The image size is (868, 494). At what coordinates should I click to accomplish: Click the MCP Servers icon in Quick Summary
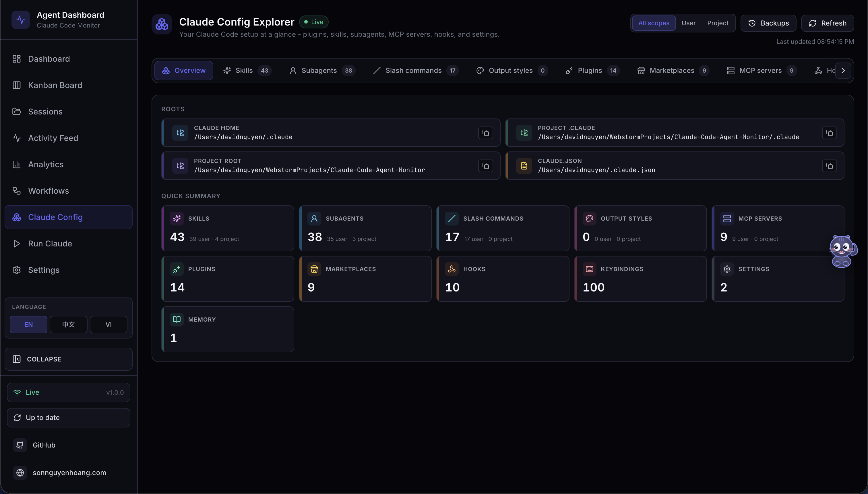(727, 219)
